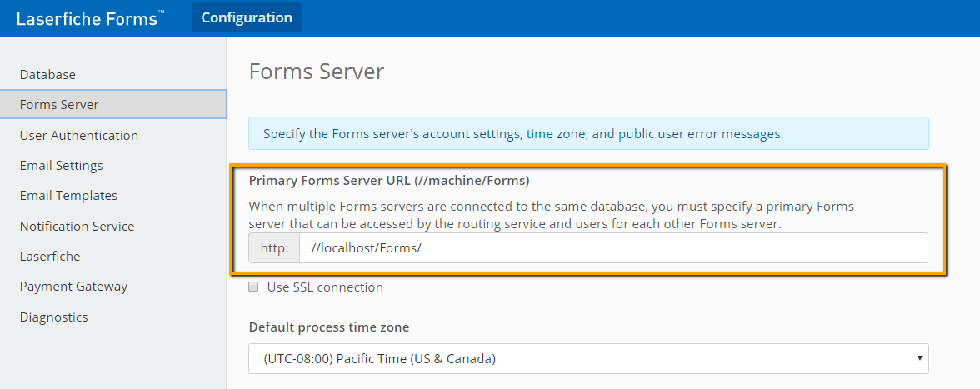Click the http: prefix addon
Viewport: 980px width, 389px height.
[x=274, y=248]
